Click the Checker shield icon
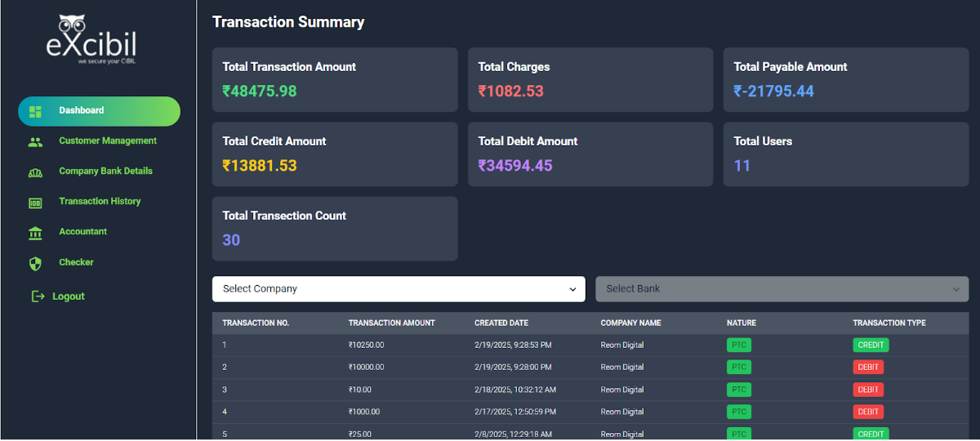 pyautogui.click(x=35, y=263)
